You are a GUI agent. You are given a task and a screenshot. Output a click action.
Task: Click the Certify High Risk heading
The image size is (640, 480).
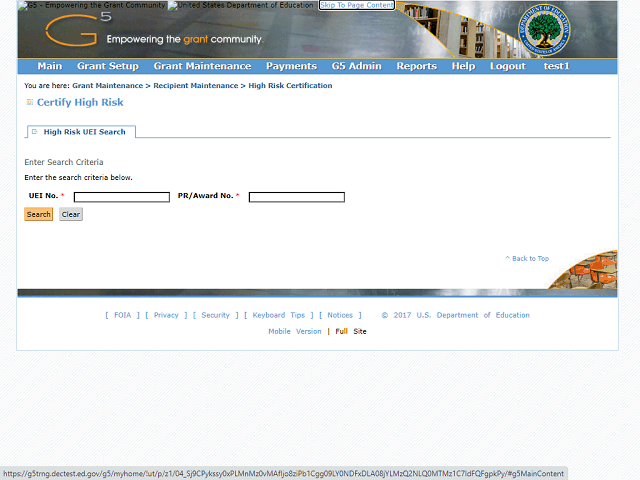pyautogui.click(x=80, y=102)
